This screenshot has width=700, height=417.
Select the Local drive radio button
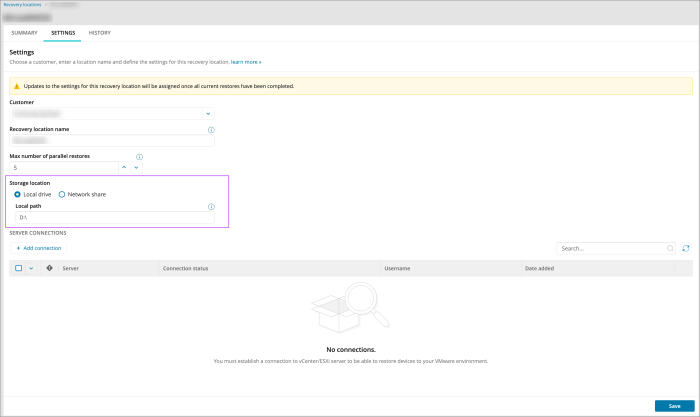pos(18,194)
